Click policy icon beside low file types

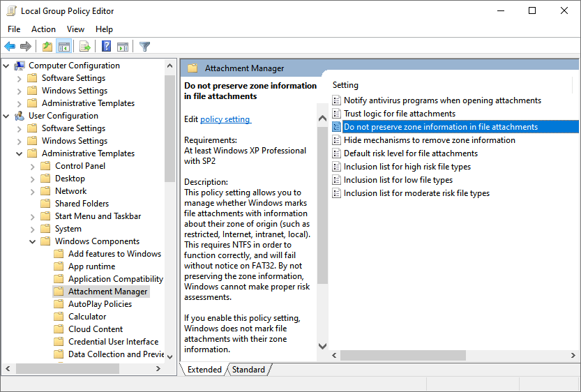coord(336,180)
